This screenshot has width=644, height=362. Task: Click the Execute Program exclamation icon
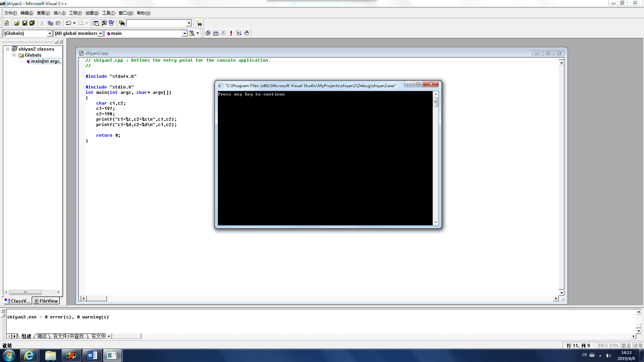231,33
